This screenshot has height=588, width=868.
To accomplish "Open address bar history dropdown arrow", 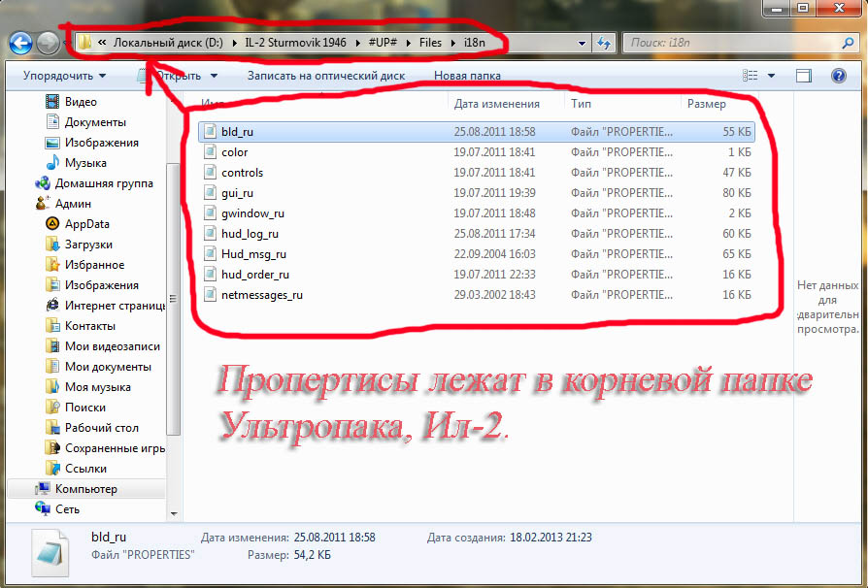I will pos(582,43).
